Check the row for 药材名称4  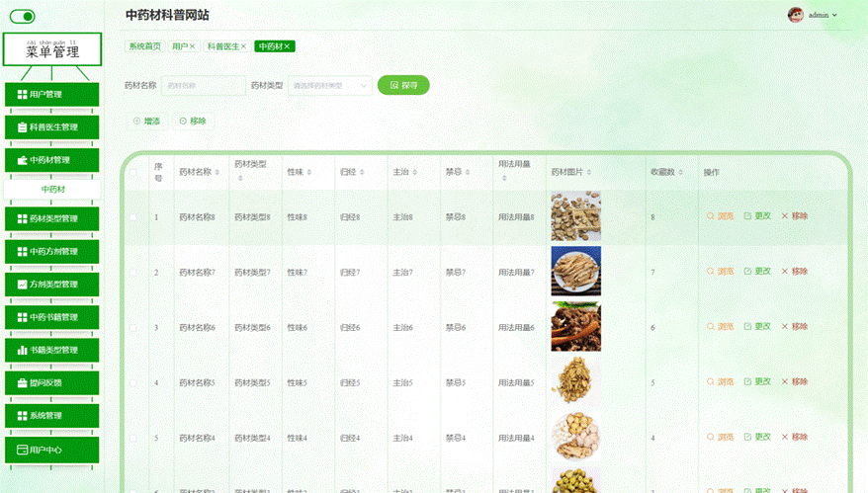pos(132,439)
